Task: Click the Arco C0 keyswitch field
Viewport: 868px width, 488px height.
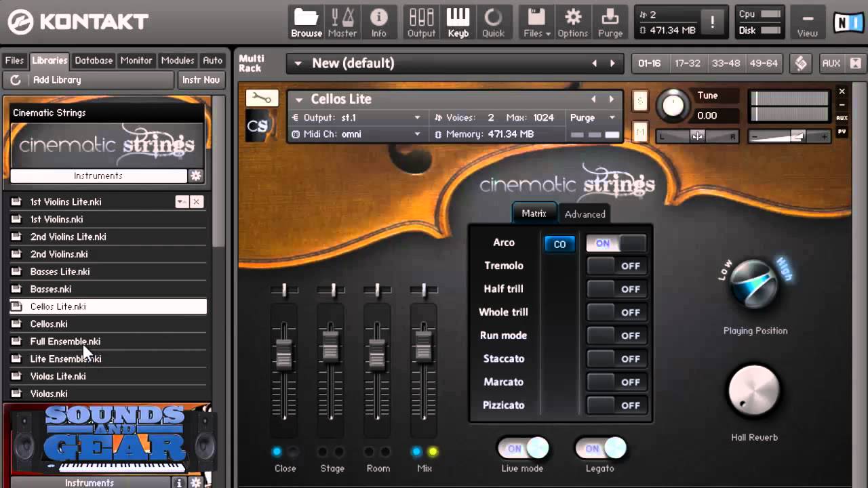Action: pos(559,244)
